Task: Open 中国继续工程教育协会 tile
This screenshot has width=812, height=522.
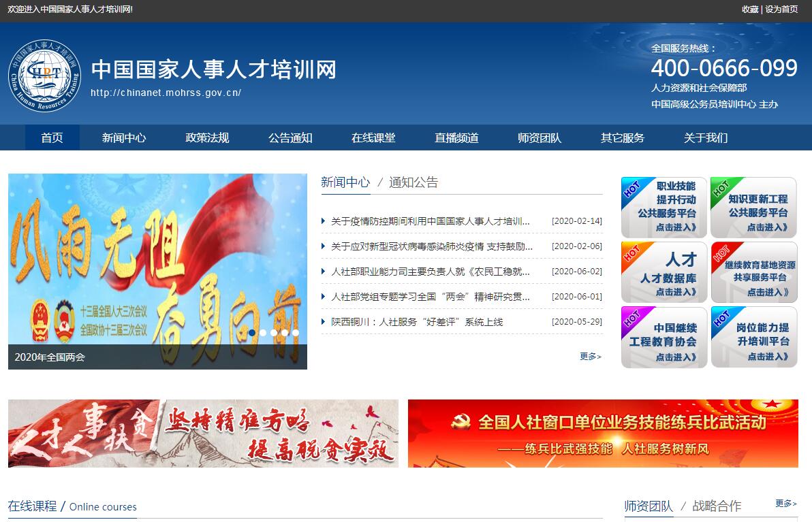Action: point(664,337)
